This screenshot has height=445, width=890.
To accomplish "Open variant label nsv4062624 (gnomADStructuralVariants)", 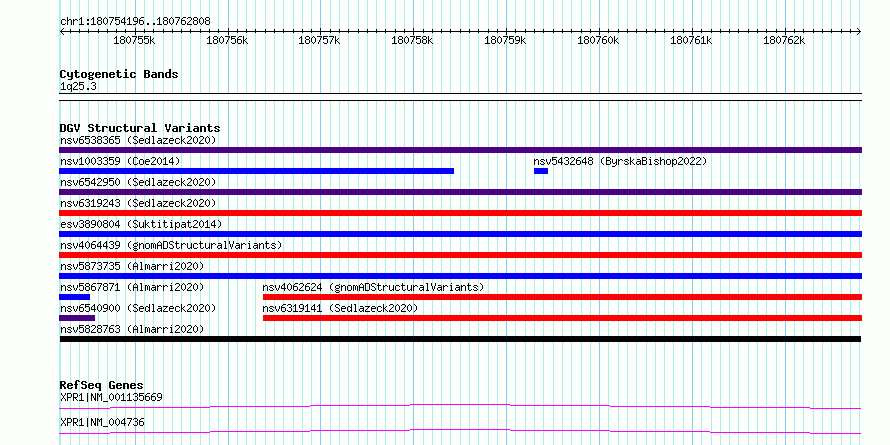I will [x=373, y=287].
